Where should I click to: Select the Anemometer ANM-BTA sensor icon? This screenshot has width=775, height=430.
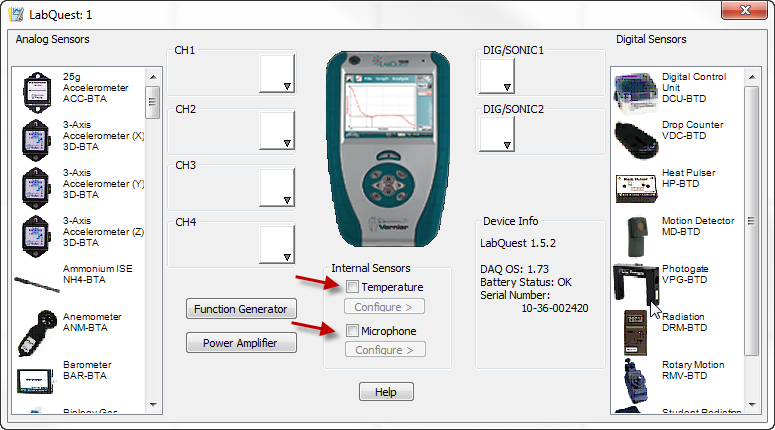coord(37,332)
